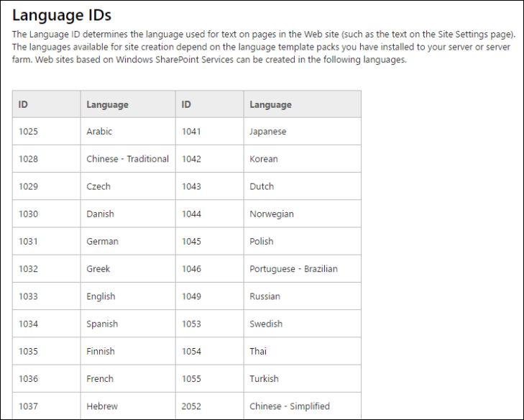
Task: Click the "Language IDs" heading
Action: (62, 14)
